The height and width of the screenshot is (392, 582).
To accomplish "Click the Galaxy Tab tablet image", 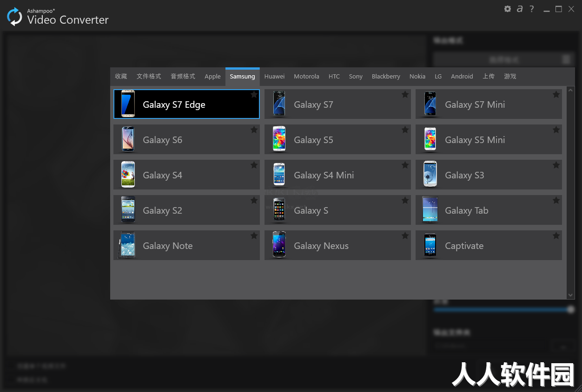I will 430,210.
